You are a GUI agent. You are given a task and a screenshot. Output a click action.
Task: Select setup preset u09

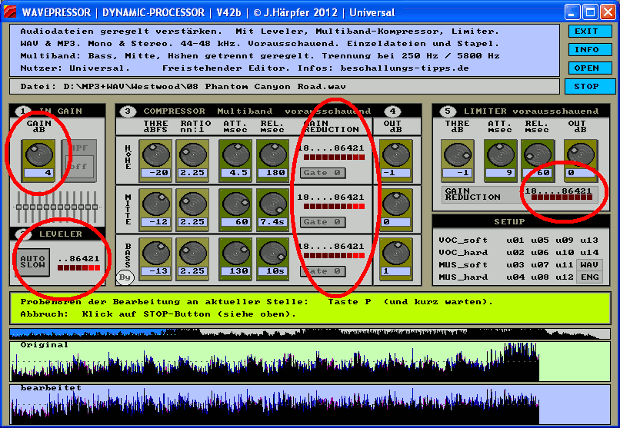(564, 240)
